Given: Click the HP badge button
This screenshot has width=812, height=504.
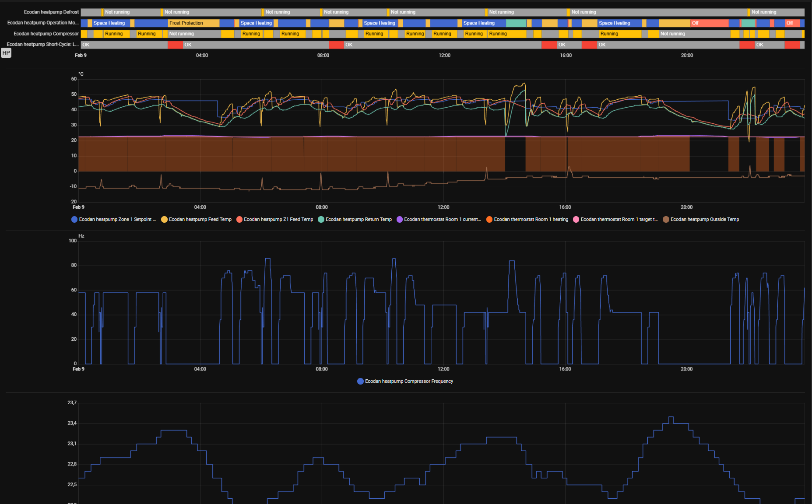Looking at the screenshot, I should click(6, 53).
